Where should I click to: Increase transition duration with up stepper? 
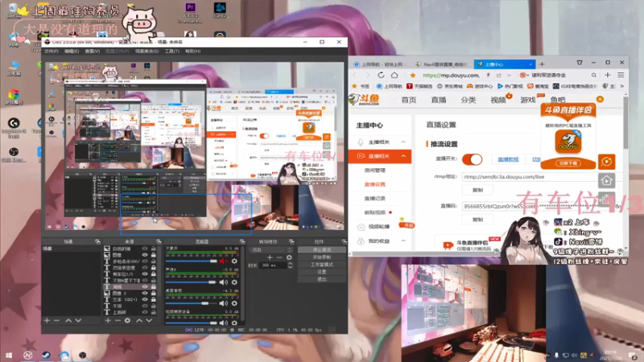pos(290,264)
